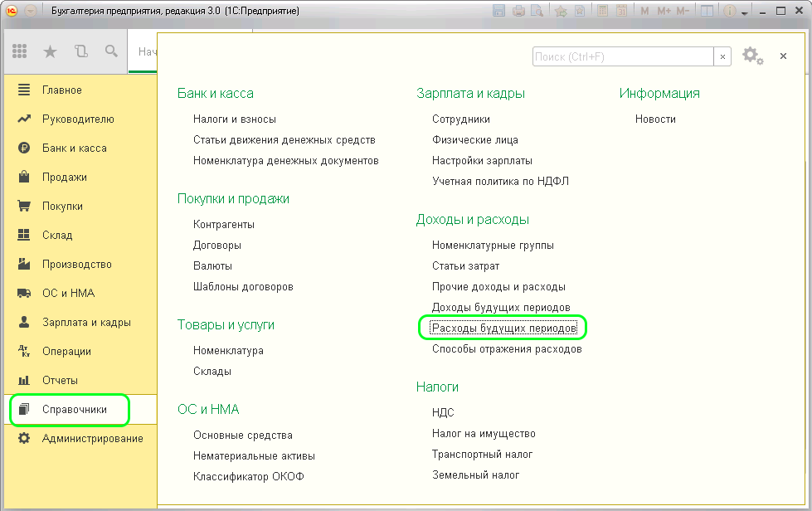The height and width of the screenshot is (511, 812).
Task: Close the functions menu panel
Action: (783, 56)
